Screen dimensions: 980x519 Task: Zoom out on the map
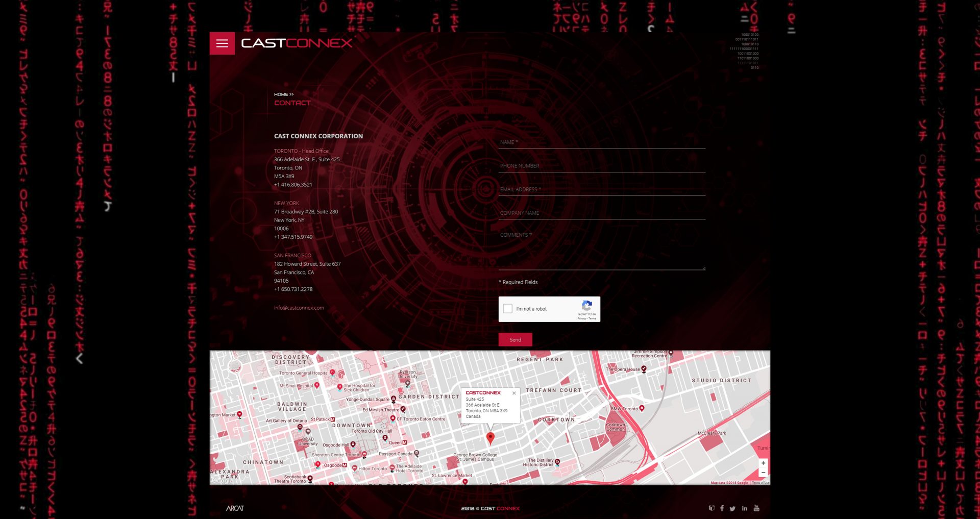tap(763, 473)
